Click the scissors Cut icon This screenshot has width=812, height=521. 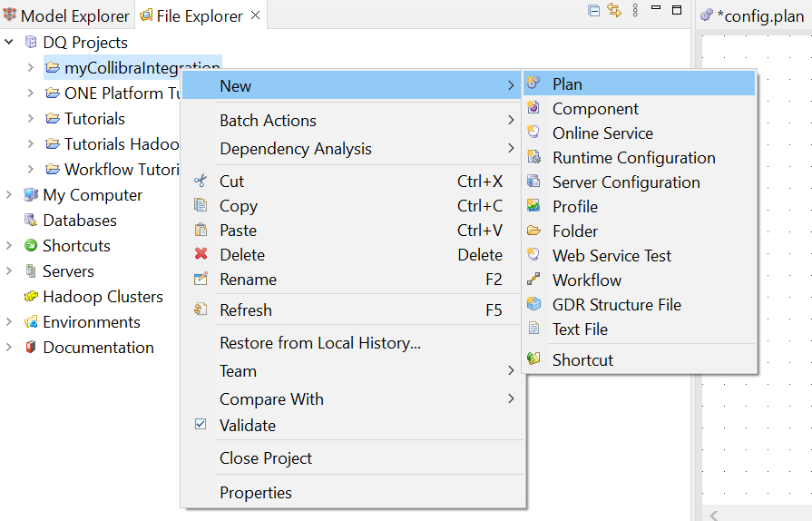click(x=201, y=182)
